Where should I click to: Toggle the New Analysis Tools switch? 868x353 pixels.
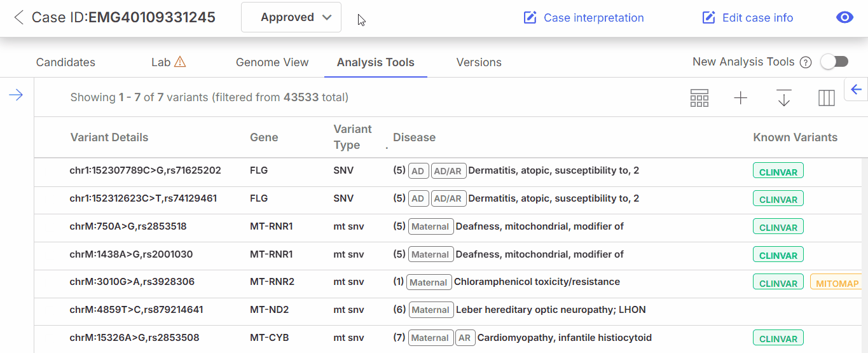(x=834, y=62)
